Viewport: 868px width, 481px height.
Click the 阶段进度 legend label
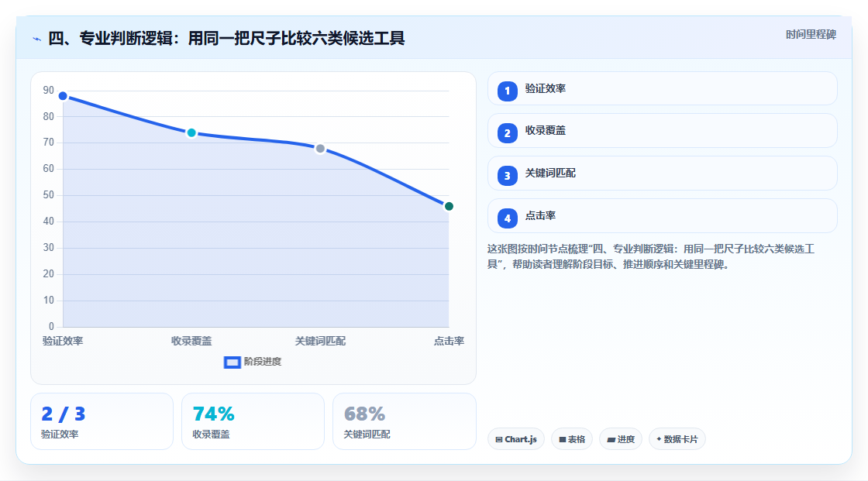(263, 362)
